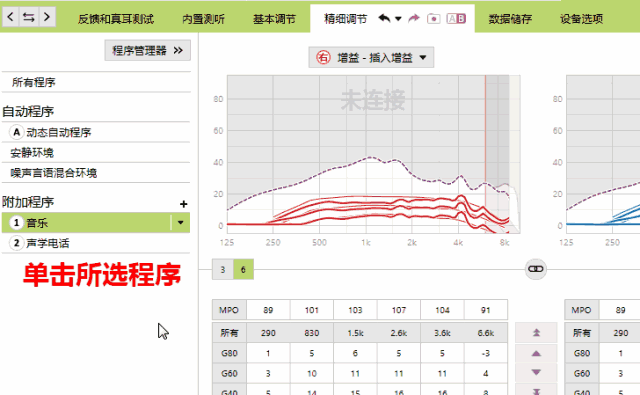Click G60 value 10 at 830

(312, 373)
